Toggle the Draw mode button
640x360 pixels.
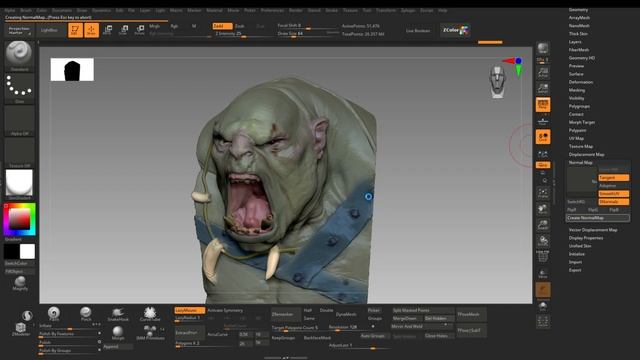(91, 30)
